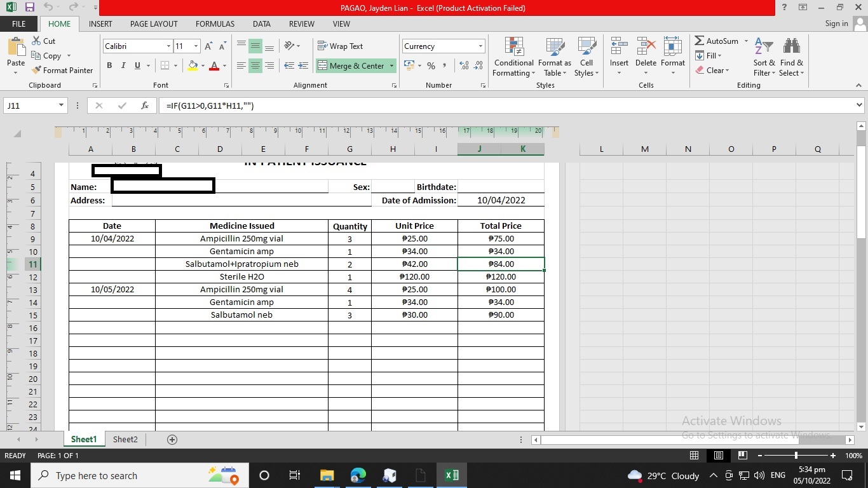Apply Percent Style format
Viewport: 868px width, 488px height.
point(431,65)
